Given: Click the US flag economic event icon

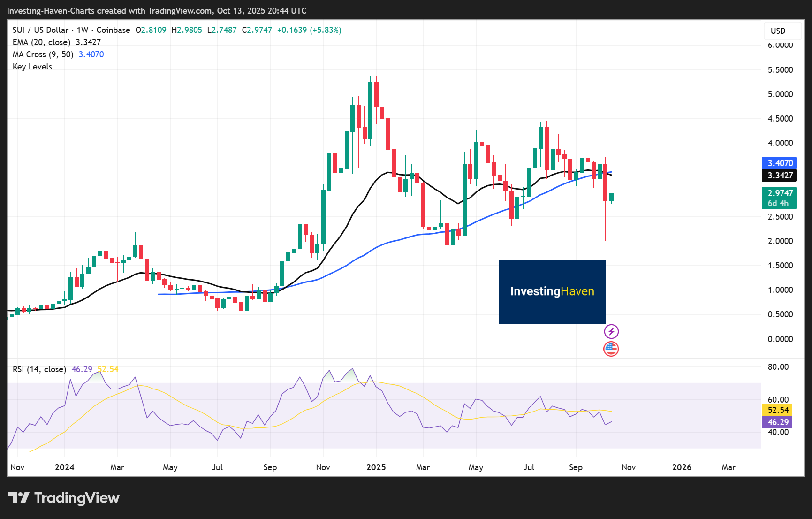Looking at the screenshot, I should point(611,349).
